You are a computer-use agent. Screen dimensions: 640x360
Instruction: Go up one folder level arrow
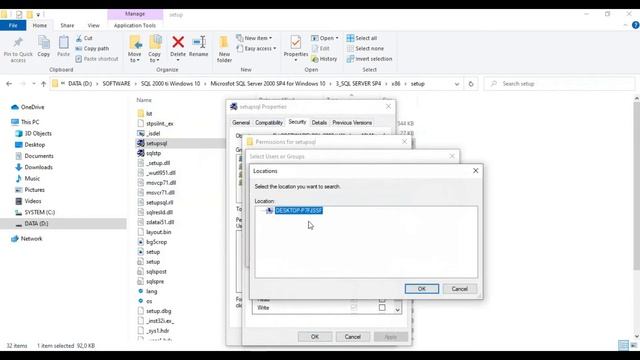(x=44, y=84)
